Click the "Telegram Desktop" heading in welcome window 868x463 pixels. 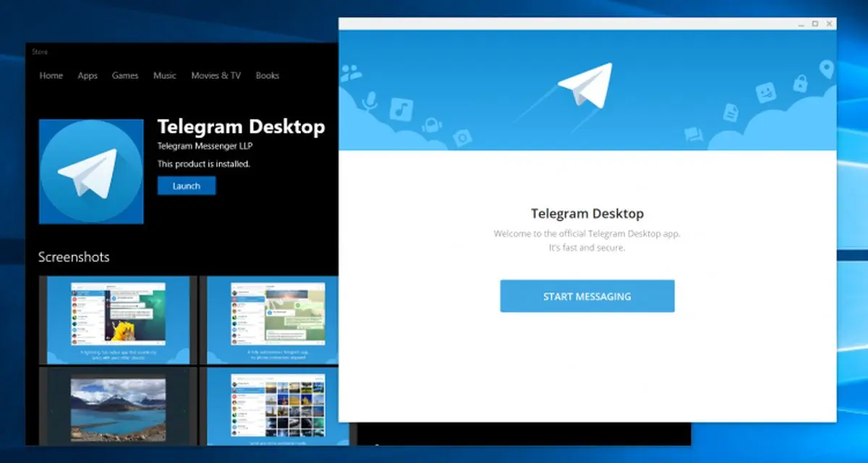coord(587,213)
